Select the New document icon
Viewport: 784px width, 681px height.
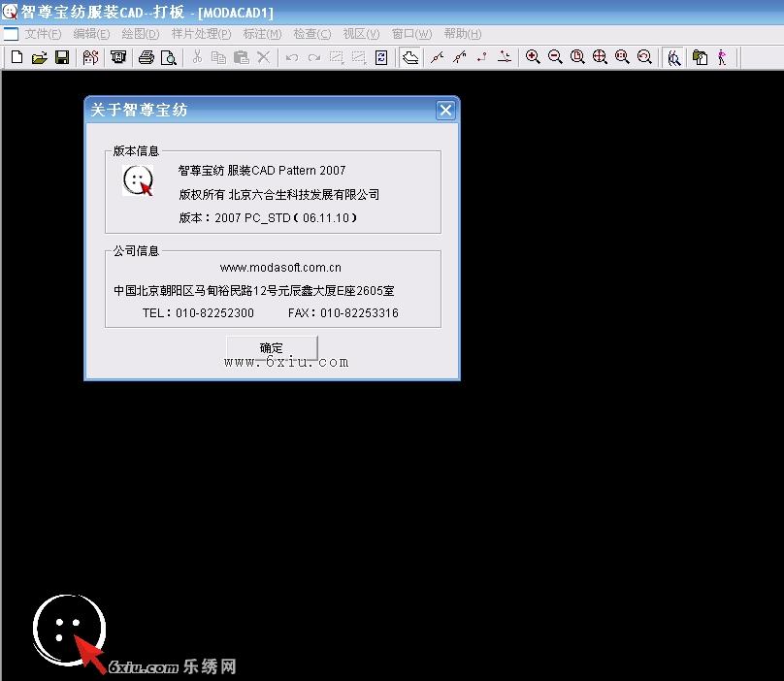tap(16, 57)
